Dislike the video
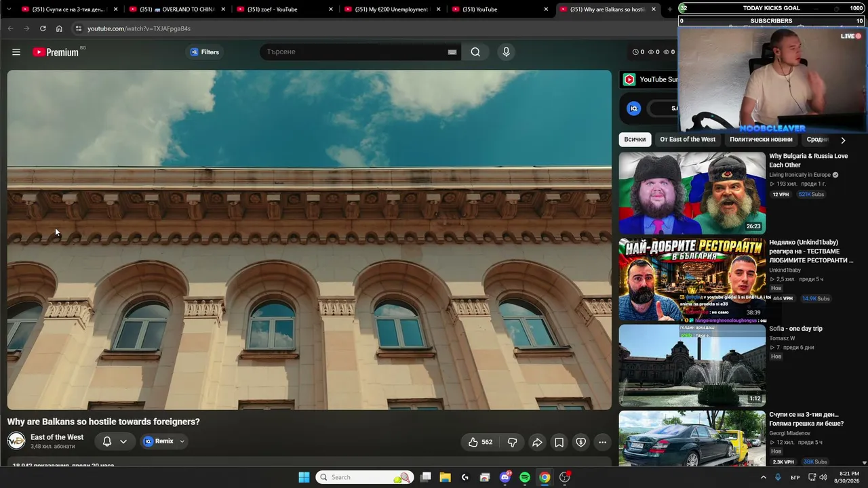The height and width of the screenshot is (488, 868). 512,442
